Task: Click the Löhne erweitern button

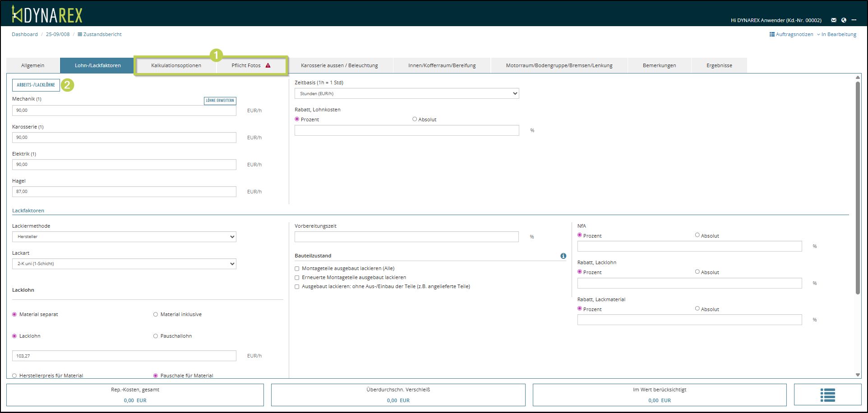Action: click(220, 101)
